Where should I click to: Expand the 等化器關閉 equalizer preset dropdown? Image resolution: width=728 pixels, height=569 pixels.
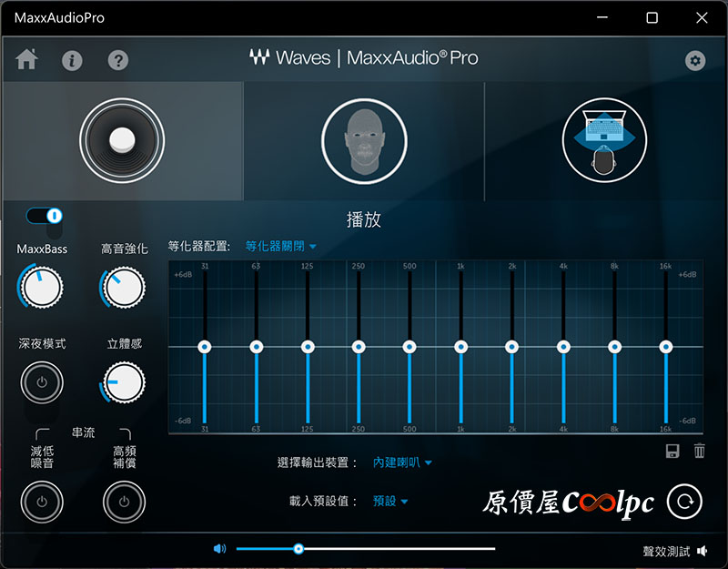[280, 246]
